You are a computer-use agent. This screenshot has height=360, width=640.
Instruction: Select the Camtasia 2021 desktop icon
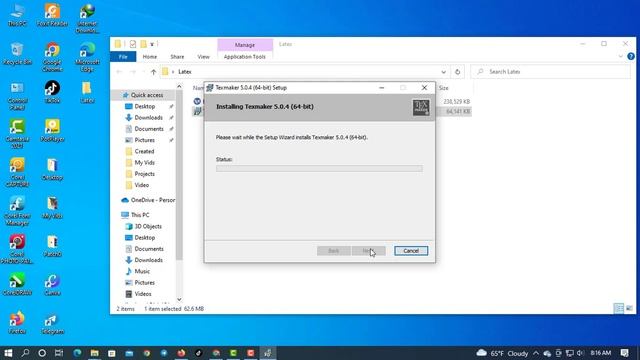tap(17, 134)
